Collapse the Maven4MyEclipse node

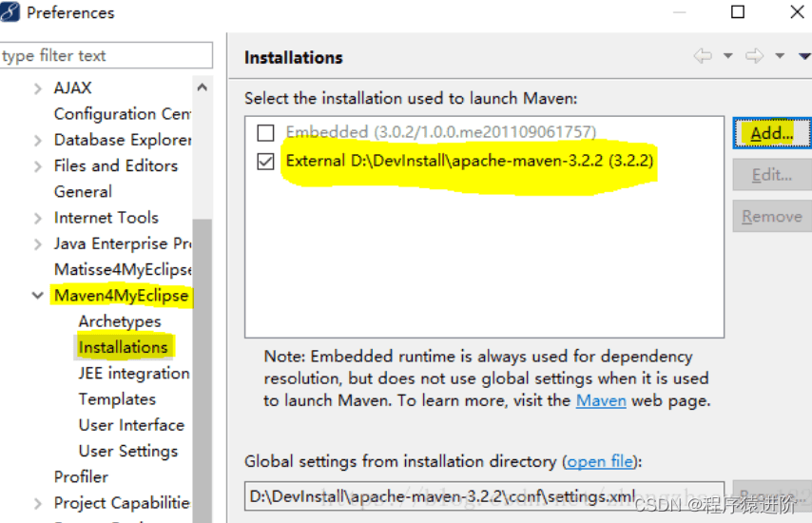pos(37,296)
